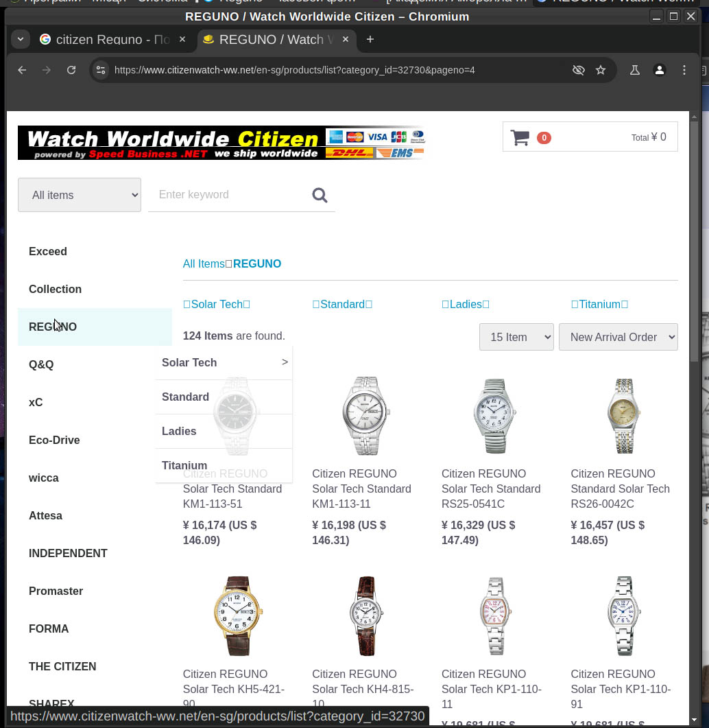The image size is (709, 728).
Task: Open the shopping cart icon
Action: coord(520,138)
